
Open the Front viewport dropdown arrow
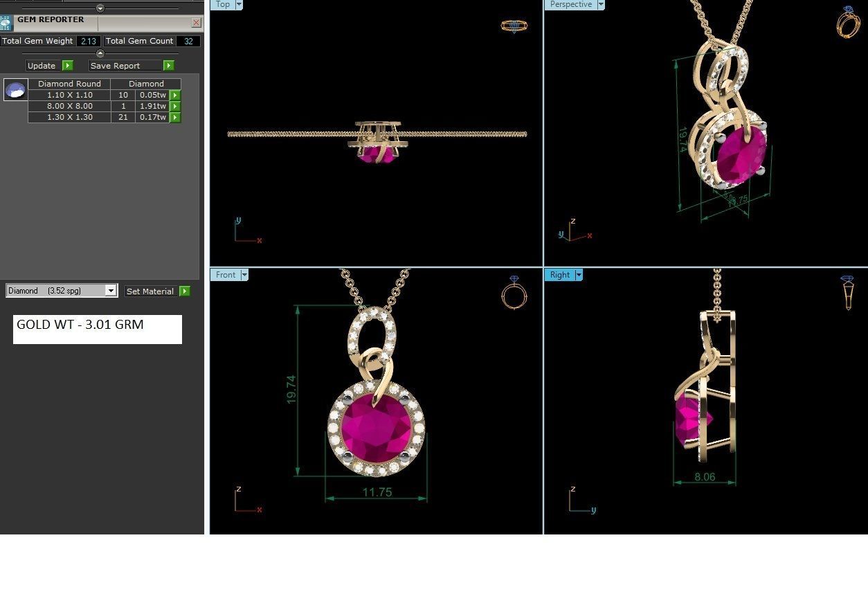click(244, 275)
